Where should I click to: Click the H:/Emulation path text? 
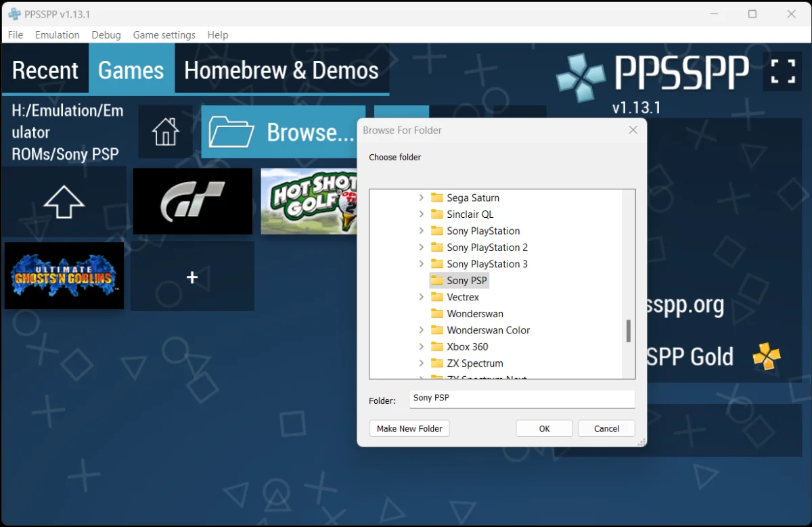click(x=68, y=132)
